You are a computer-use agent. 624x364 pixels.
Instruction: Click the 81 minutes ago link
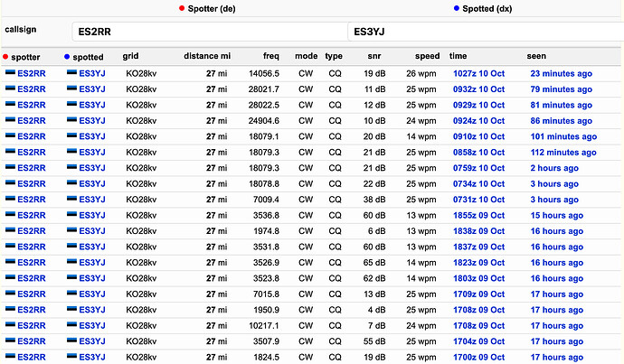tap(561, 105)
